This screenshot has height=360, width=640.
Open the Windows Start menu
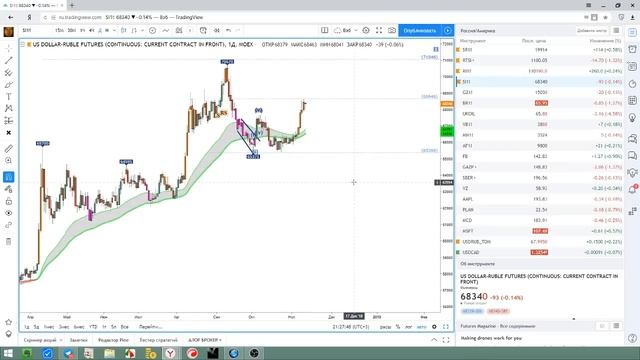coord(8,353)
